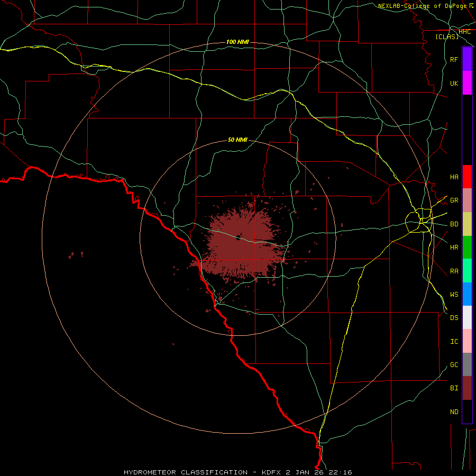Select the GR pink-brown legend color
The image size is (476, 476).
point(467,200)
